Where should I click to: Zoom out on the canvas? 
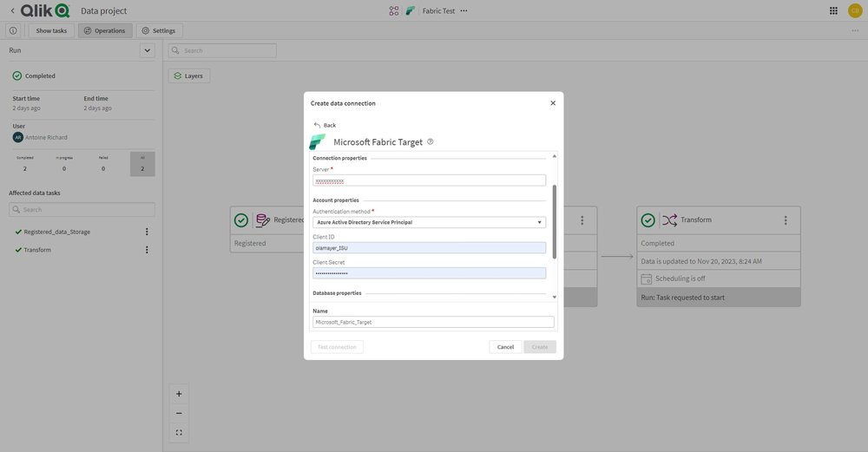click(179, 413)
